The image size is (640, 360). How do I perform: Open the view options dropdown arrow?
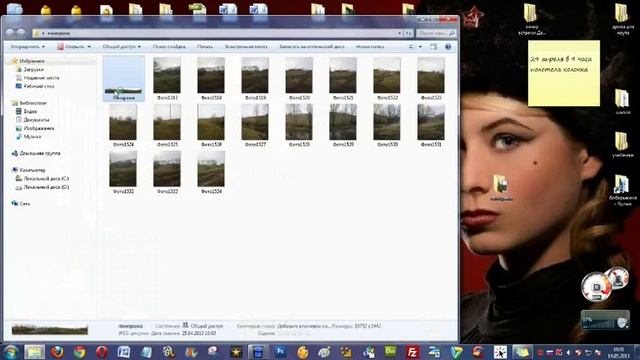tap(420, 47)
